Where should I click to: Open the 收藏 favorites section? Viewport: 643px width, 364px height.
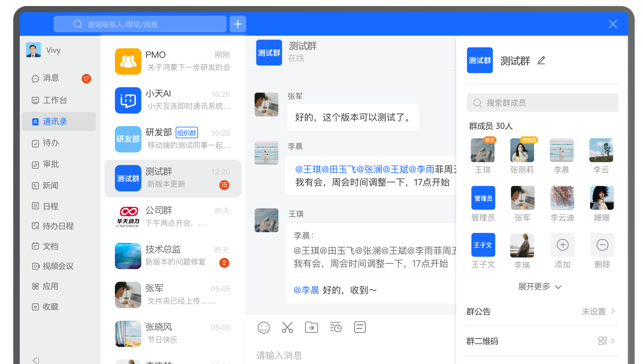click(59, 307)
